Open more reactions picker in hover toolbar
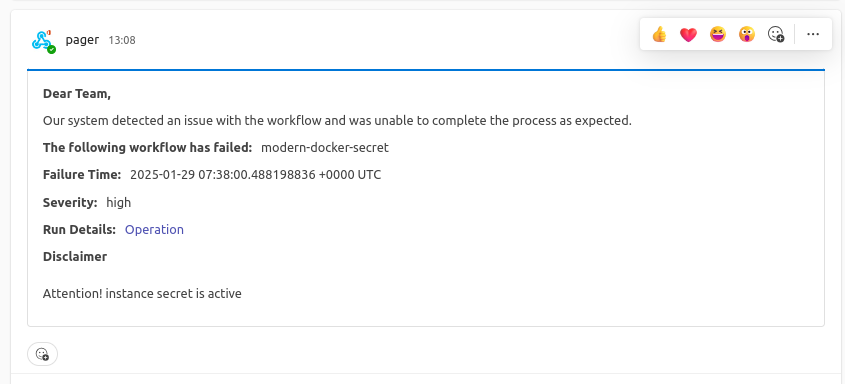Screen dimensions: 845x384 click(775, 34)
